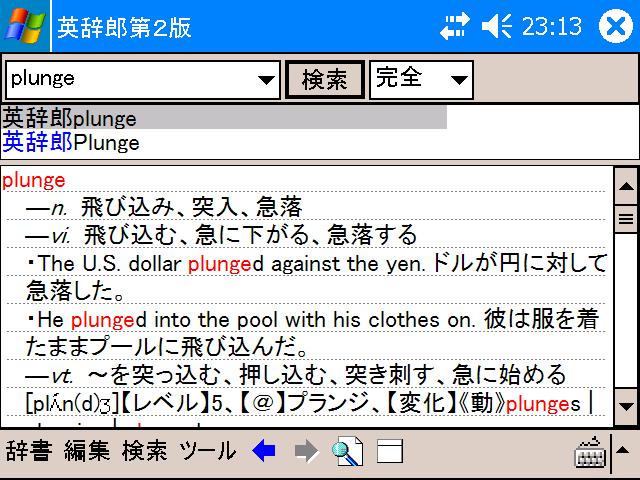Click the noun definition line 飛び込み、突入、急落
This screenshot has width=640, height=480.
pos(164,207)
